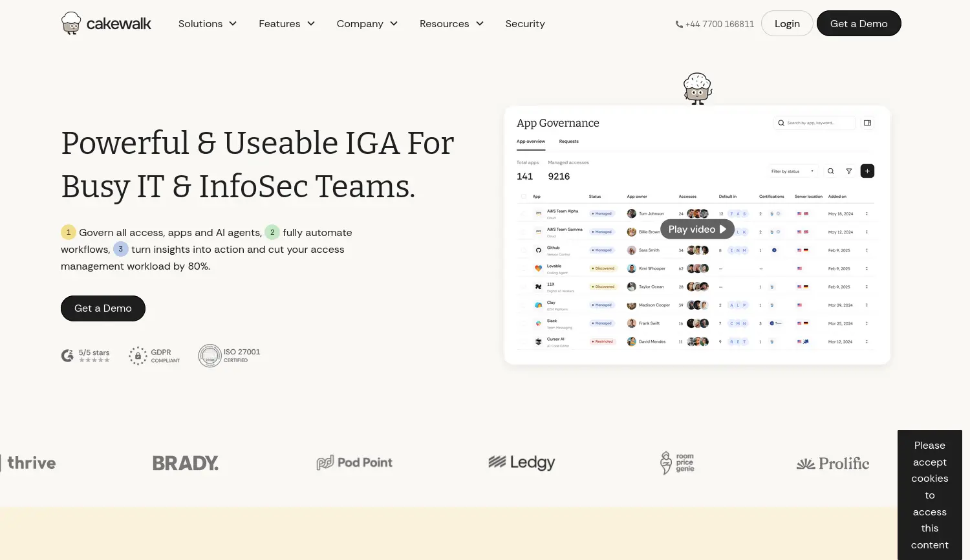
Task: Click the search by app keyword field
Action: click(x=816, y=123)
